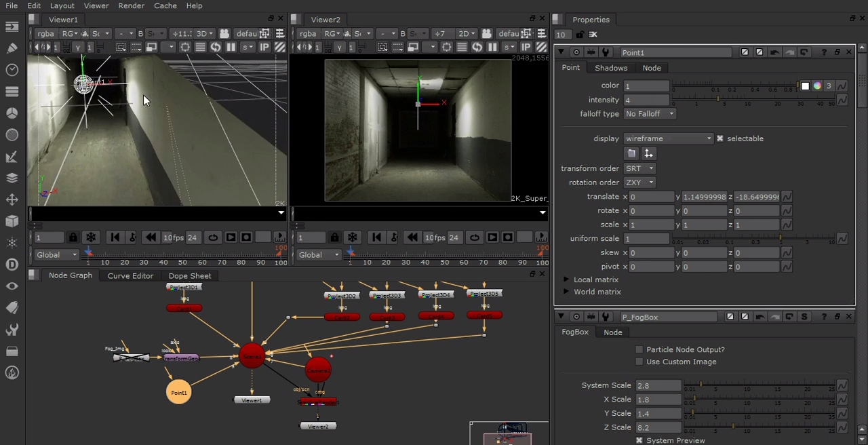
Task: Center Point1 node icon in Properties
Action: coord(576,52)
